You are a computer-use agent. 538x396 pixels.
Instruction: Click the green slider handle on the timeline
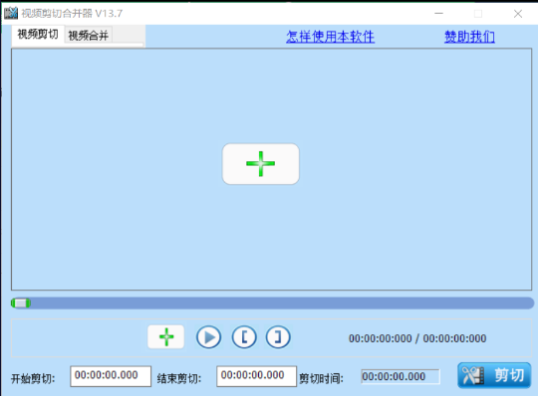pos(21,303)
